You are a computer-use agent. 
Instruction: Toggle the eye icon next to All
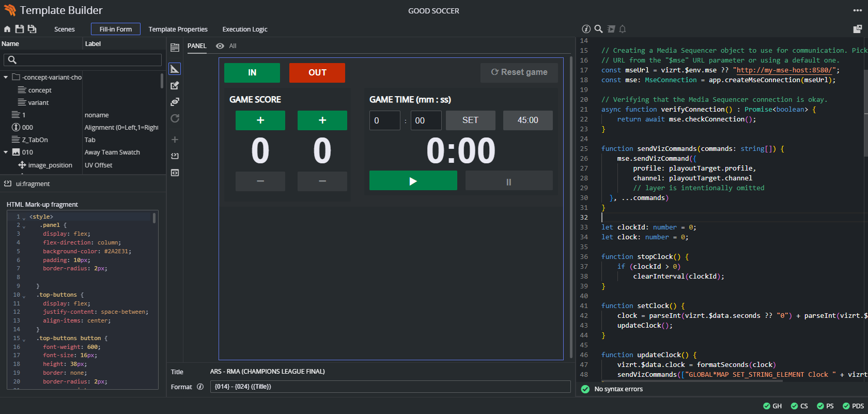[x=220, y=46]
